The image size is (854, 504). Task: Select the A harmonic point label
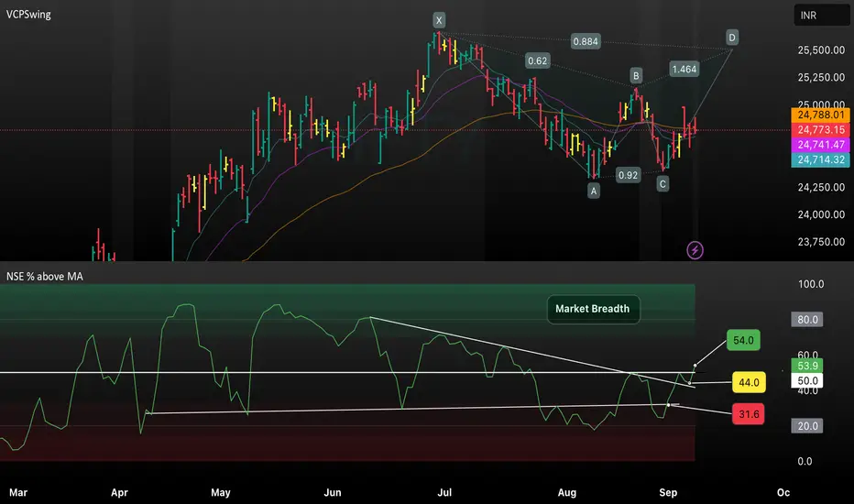pos(594,191)
